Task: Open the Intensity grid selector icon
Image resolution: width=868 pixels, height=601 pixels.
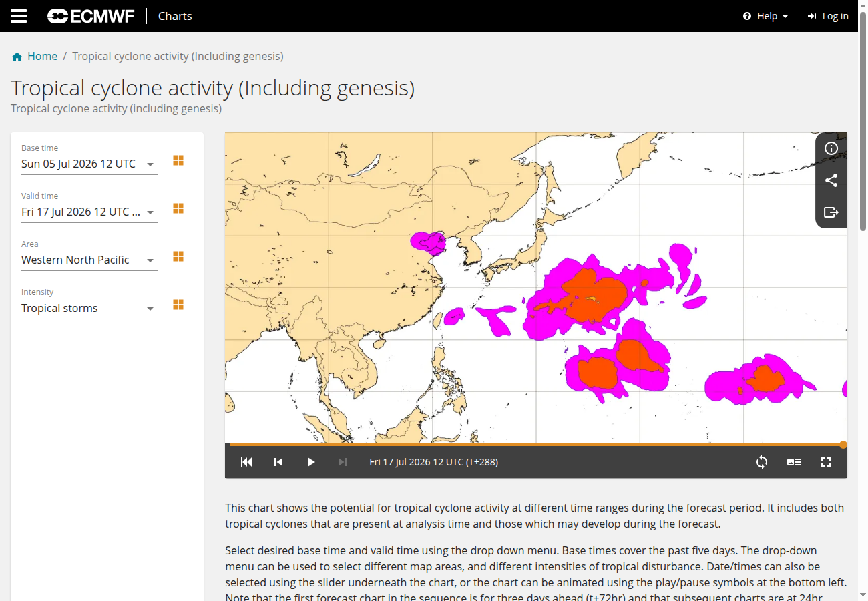Action: [178, 305]
